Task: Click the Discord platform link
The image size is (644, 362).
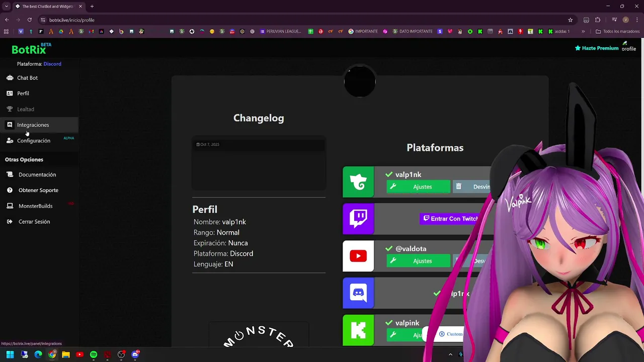Action: pos(52,64)
